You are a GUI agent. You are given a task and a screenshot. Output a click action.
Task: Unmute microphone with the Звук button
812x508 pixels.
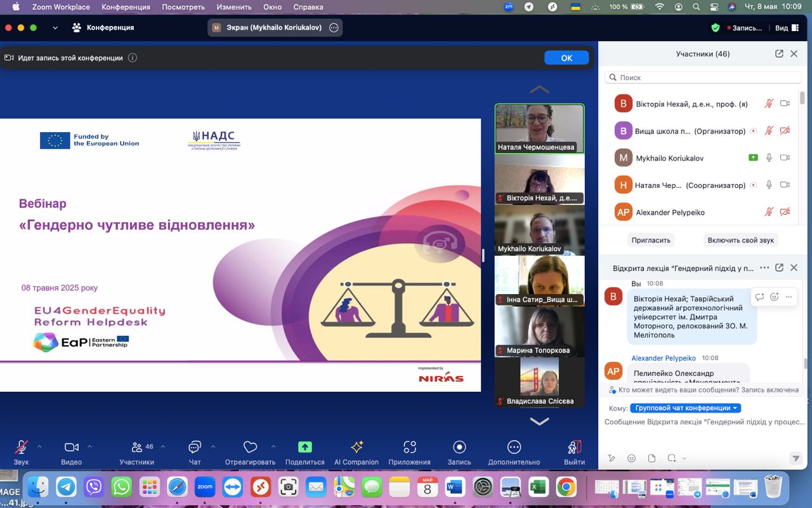(x=21, y=447)
